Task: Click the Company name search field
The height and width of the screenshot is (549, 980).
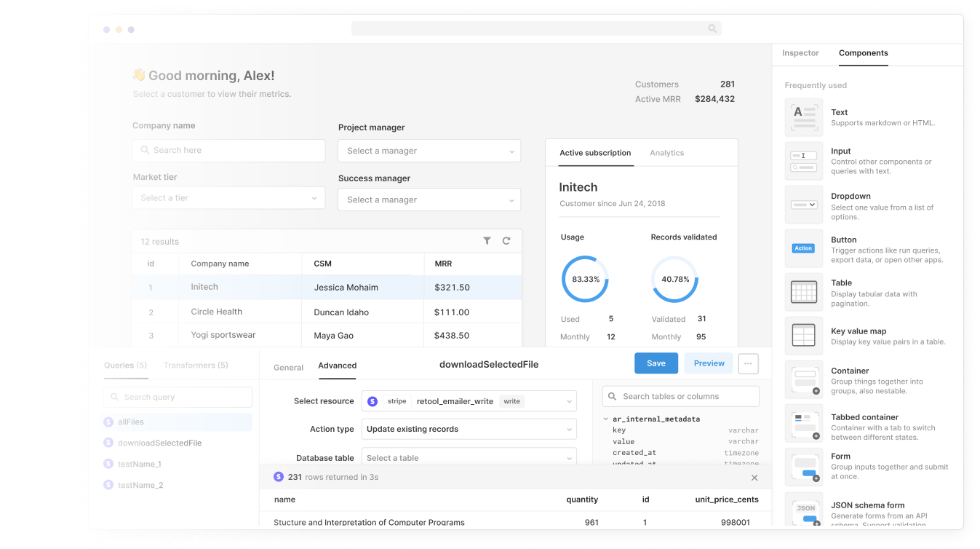Action: [x=228, y=150]
